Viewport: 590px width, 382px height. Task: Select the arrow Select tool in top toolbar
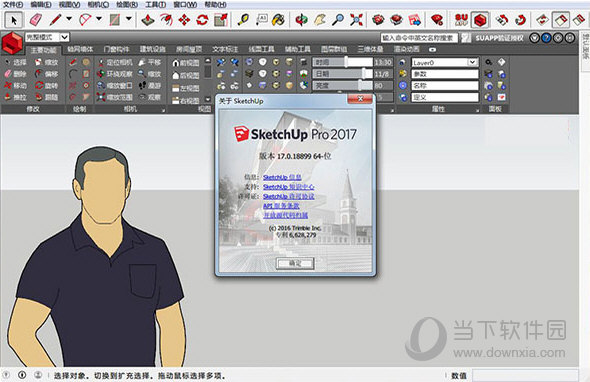[x=14, y=20]
